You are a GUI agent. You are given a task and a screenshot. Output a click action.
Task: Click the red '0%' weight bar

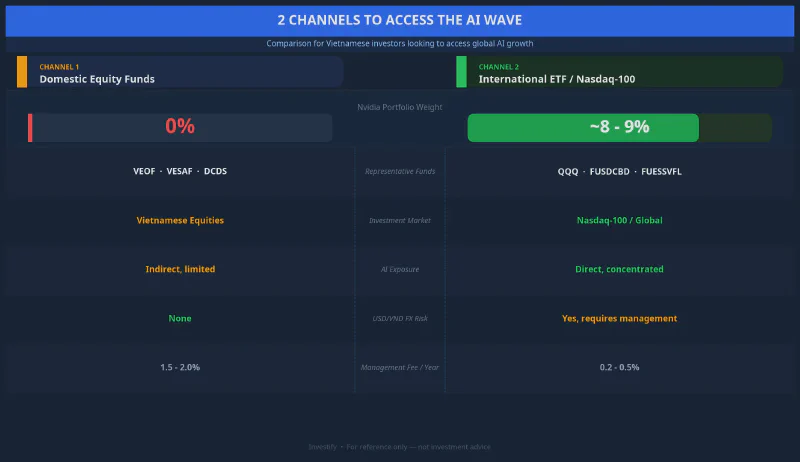tap(180, 127)
